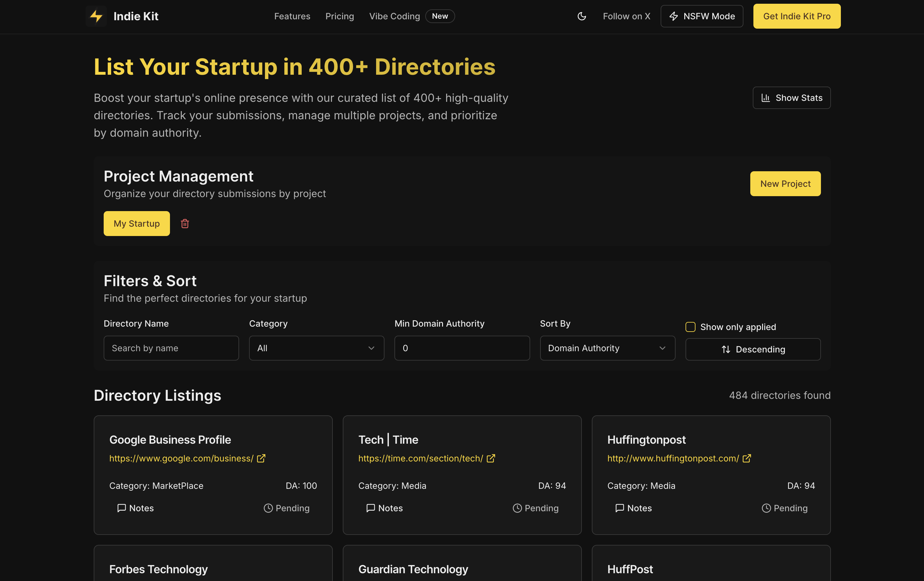The image size is (924, 581).
Task: Go to Pricing in the navigation
Action: click(340, 16)
